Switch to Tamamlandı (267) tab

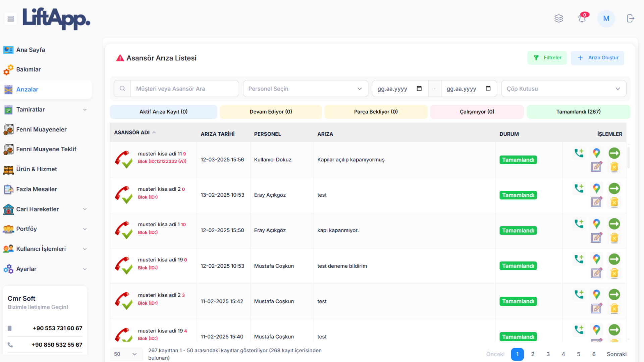(x=578, y=112)
